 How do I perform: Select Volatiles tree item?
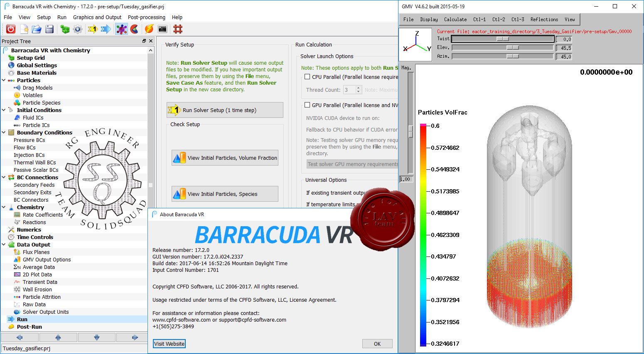click(32, 95)
